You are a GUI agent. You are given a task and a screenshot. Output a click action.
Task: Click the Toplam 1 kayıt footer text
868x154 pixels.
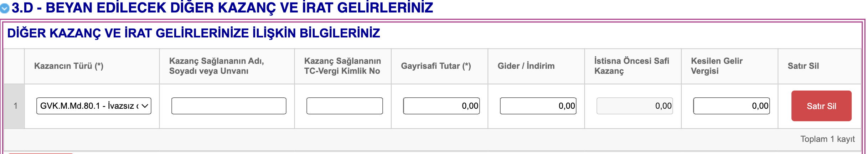point(827,139)
